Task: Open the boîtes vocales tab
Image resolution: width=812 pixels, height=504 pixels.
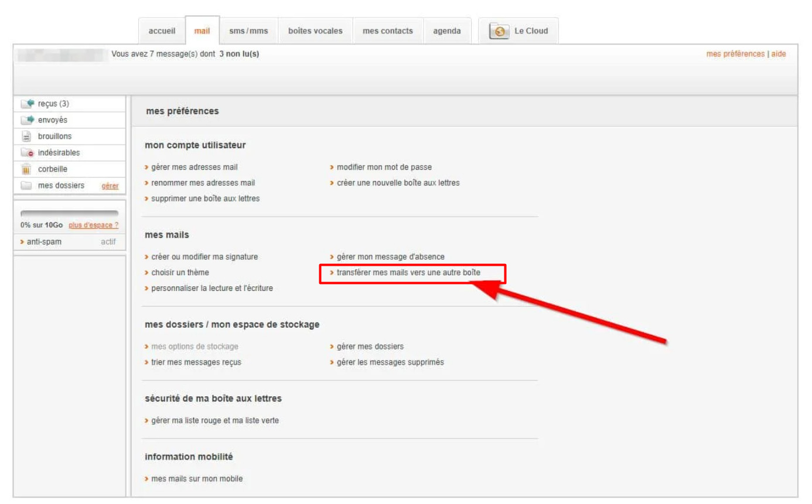Action: (315, 31)
